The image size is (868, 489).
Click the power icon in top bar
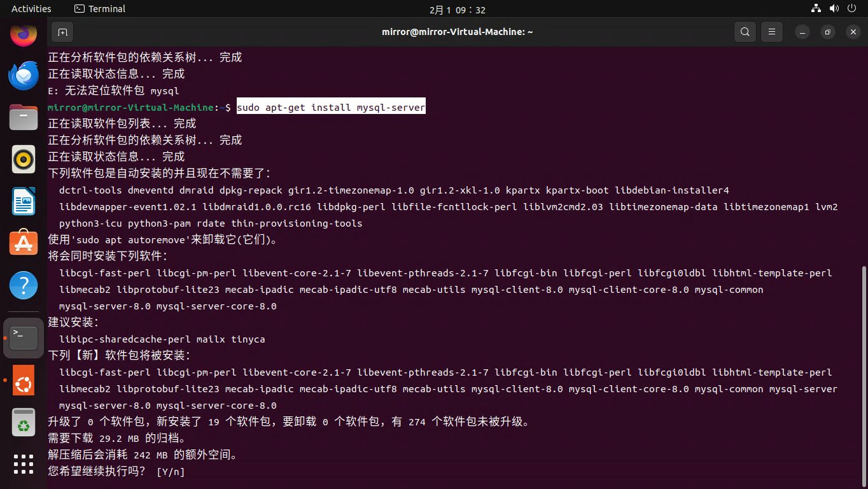tap(852, 9)
